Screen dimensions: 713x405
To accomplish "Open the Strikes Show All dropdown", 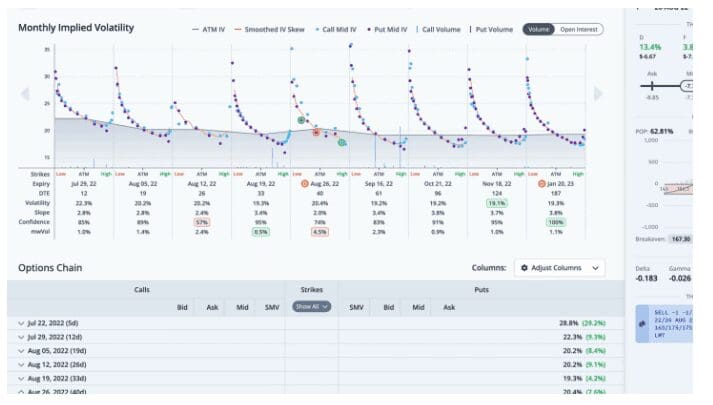I will (x=312, y=306).
